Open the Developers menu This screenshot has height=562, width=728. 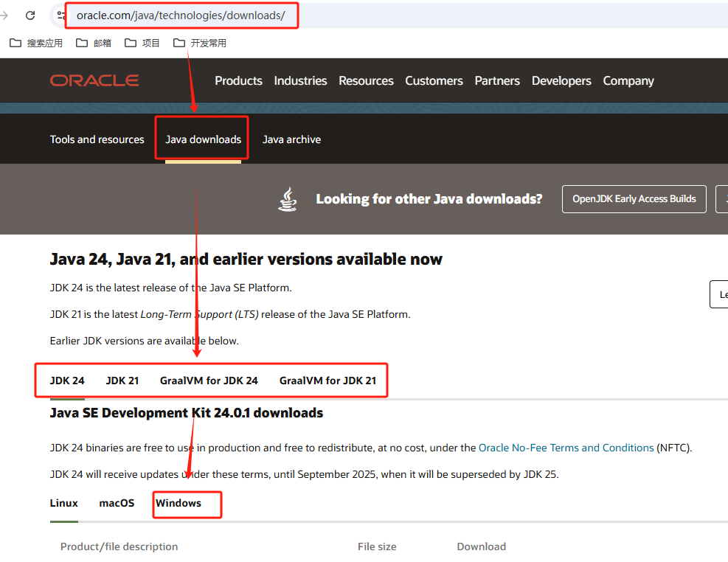pyautogui.click(x=561, y=80)
